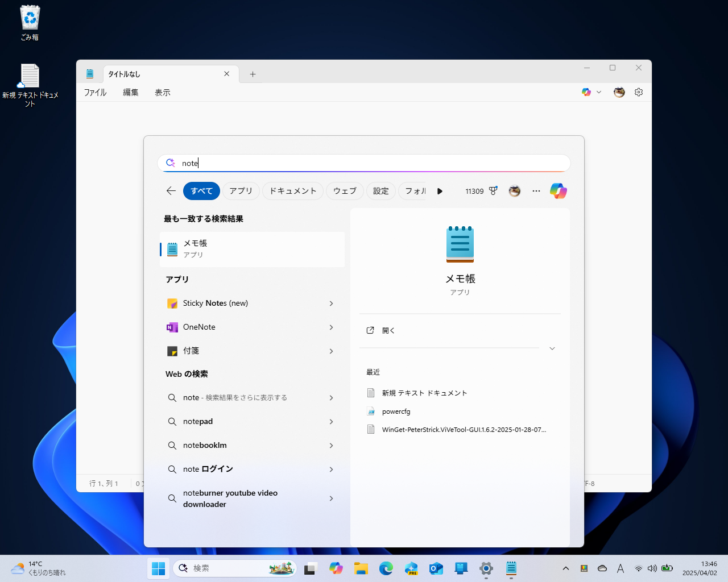Expand the 付箋 result chevron
This screenshot has width=728, height=582.
tap(331, 351)
